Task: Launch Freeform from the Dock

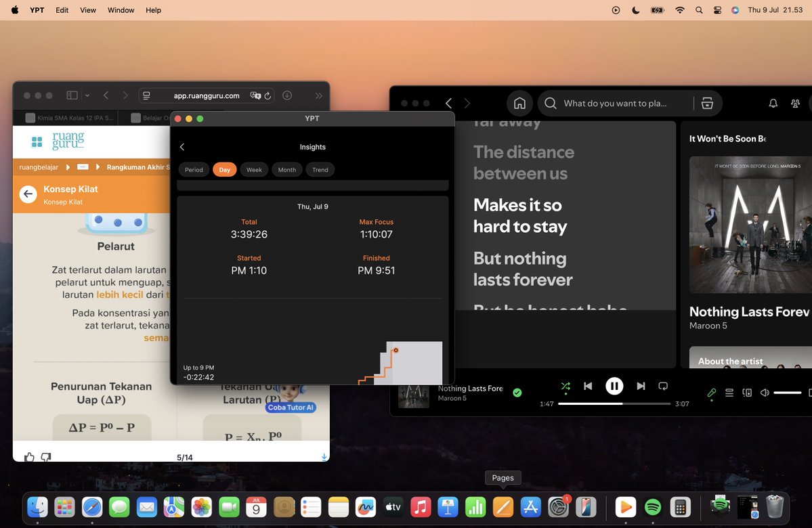Action: (366, 507)
